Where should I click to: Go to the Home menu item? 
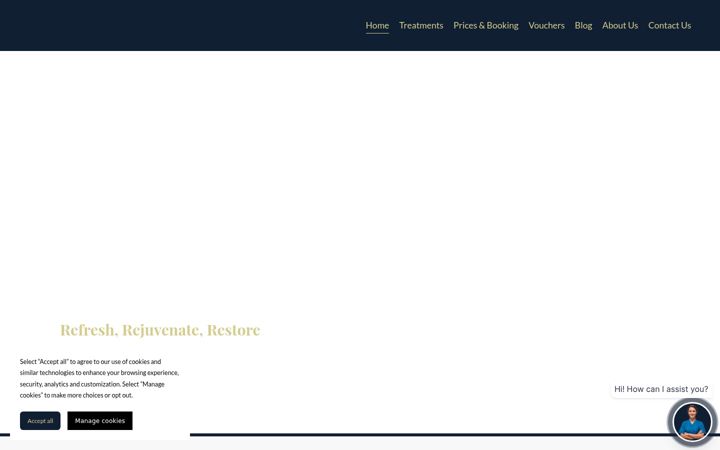pyautogui.click(x=377, y=25)
